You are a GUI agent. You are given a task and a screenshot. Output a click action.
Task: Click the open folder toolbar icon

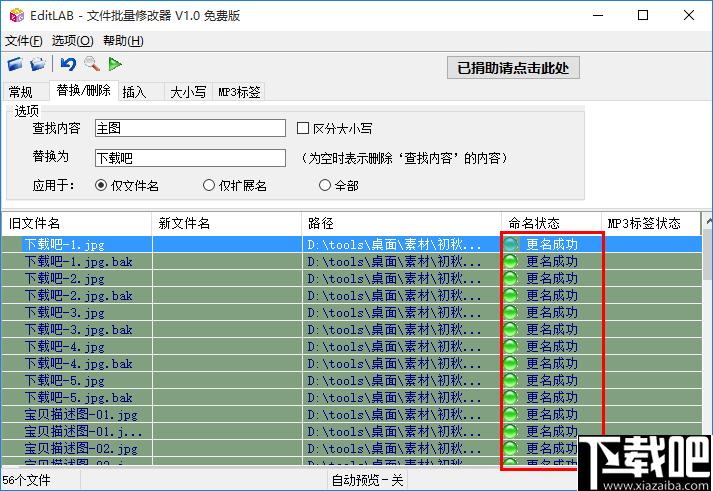(x=38, y=64)
